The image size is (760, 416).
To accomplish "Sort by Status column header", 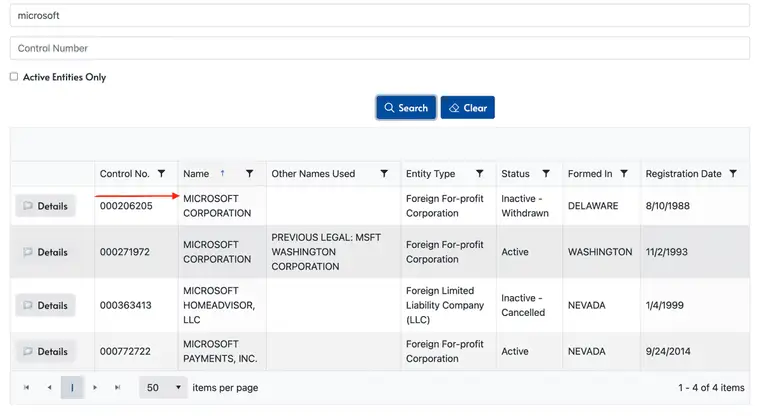I will [515, 174].
